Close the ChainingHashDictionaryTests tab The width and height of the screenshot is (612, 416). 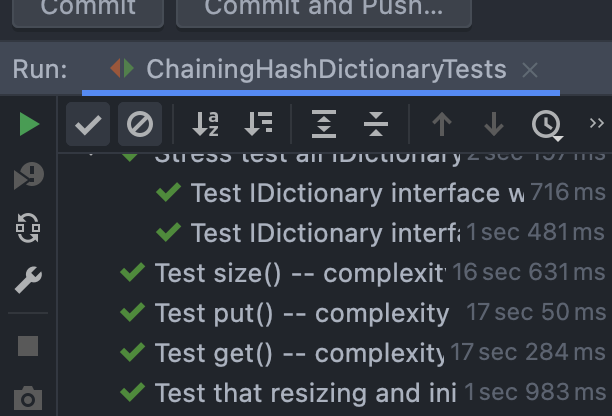(x=531, y=70)
